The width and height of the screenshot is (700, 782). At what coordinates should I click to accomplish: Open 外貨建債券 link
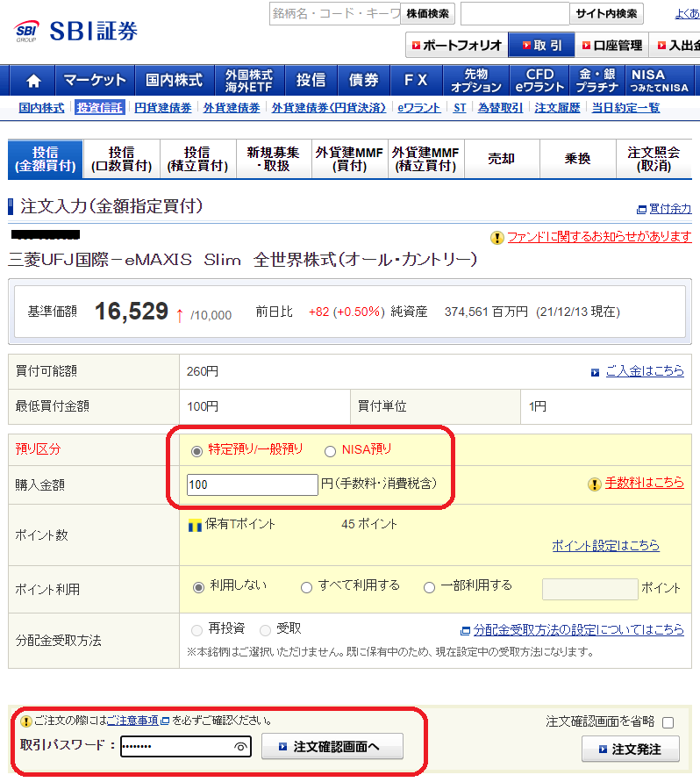click(x=232, y=108)
